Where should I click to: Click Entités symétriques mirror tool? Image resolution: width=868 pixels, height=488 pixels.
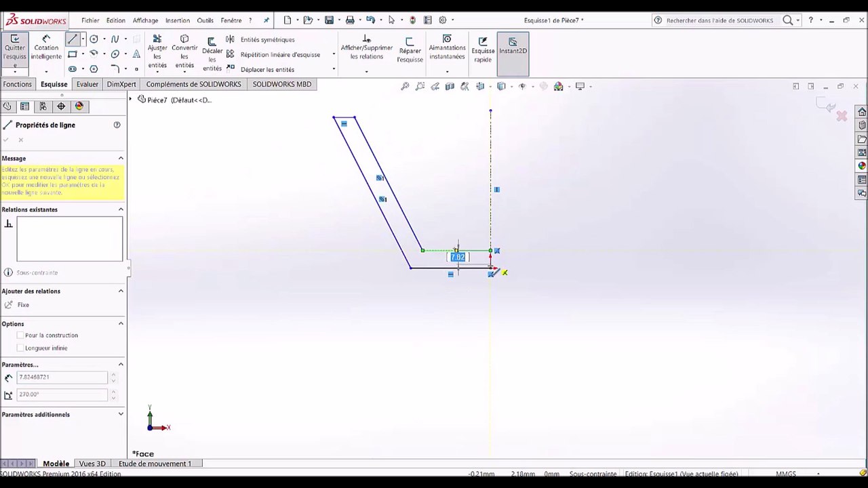(261, 39)
